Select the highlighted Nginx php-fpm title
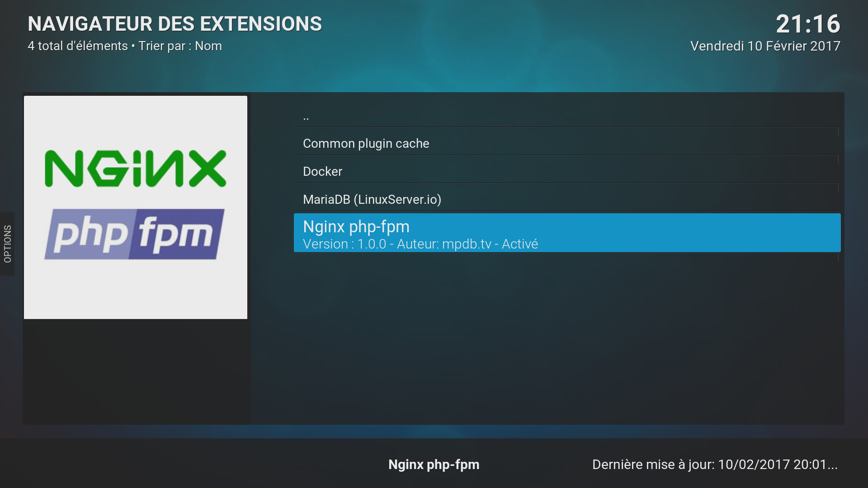Image resolution: width=868 pixels, height=488 pixels. coord(356,227)
